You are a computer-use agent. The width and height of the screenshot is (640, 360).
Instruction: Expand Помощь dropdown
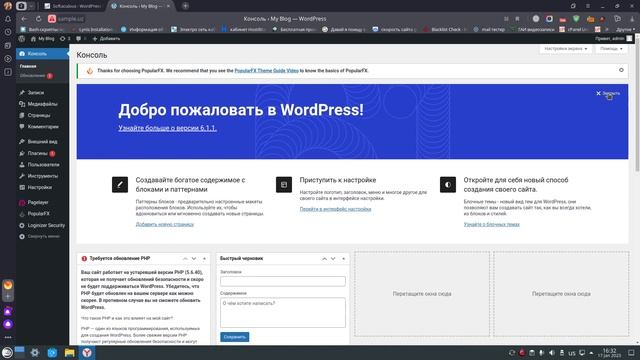[611, 49]
